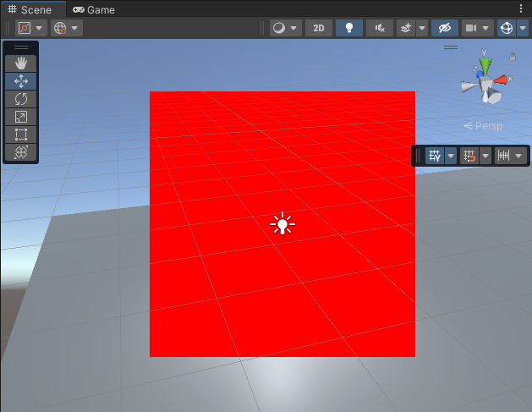The height and width of the screenshot is (412, 532).
Task: Switch to the Game tab
Action: 94,10
